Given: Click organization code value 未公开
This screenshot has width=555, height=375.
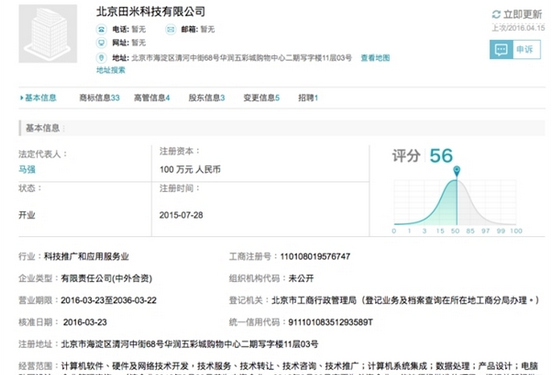Looking at the screenshot, I should pos(301,278).
